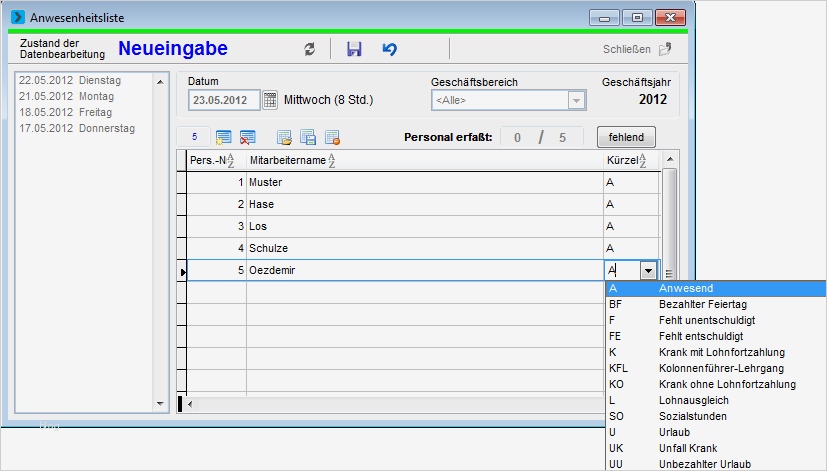This screenshot has height=471, width=827.
Task: Select 22.05.2012 Dienstag in date list
Action: point(70,80)
